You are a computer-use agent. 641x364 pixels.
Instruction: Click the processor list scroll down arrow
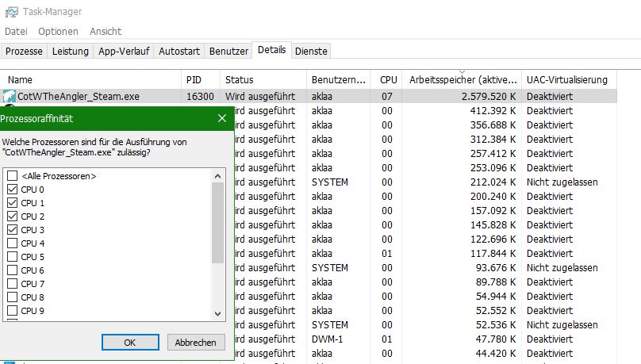point(218,314)
